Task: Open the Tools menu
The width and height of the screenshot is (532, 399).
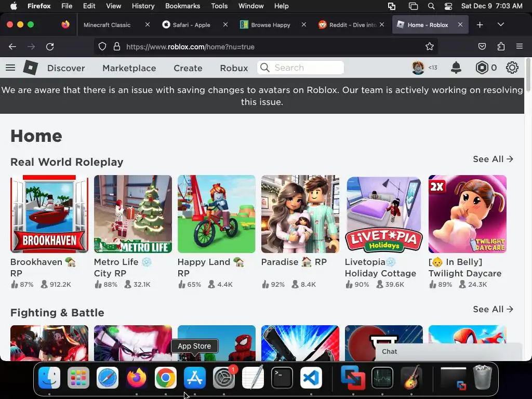Action: [x=219, y=6]
